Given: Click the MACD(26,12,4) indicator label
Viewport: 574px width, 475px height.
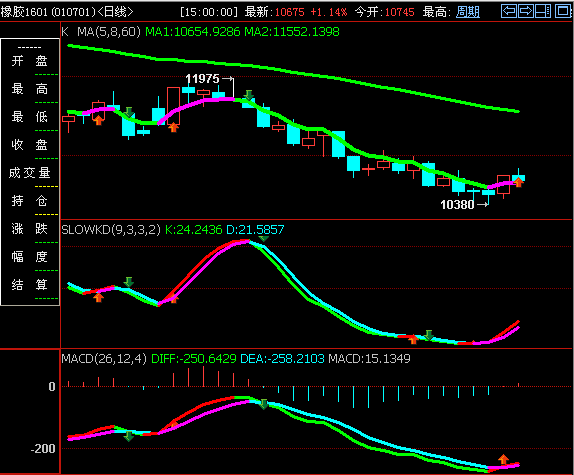Looking at the screenshot, I should [x=104, y=359].
